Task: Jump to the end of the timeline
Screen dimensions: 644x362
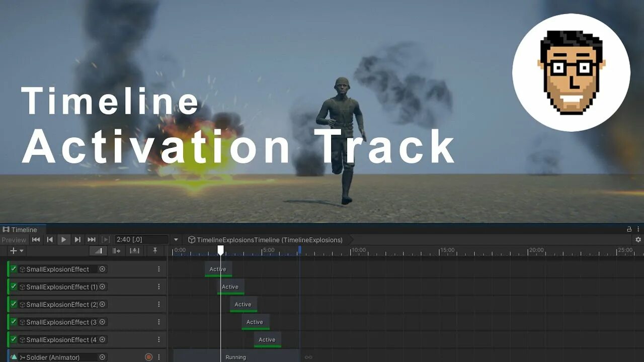Action: point(92,240)
